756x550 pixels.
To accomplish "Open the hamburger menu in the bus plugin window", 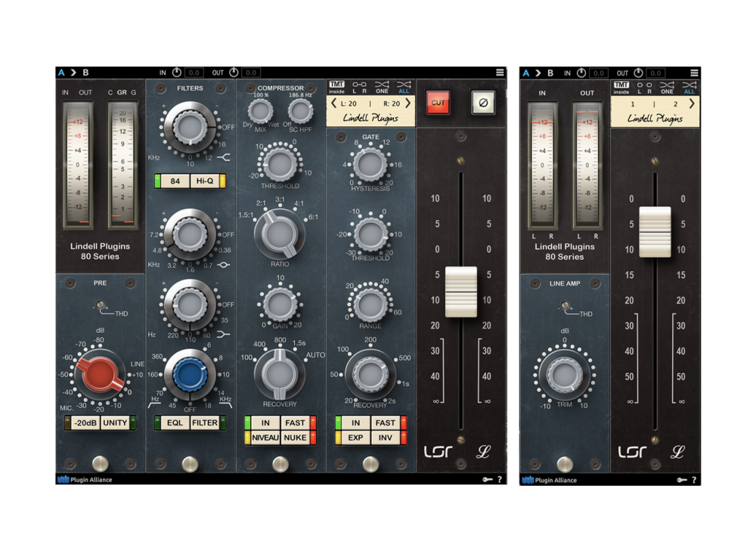I will pos(694,73).
